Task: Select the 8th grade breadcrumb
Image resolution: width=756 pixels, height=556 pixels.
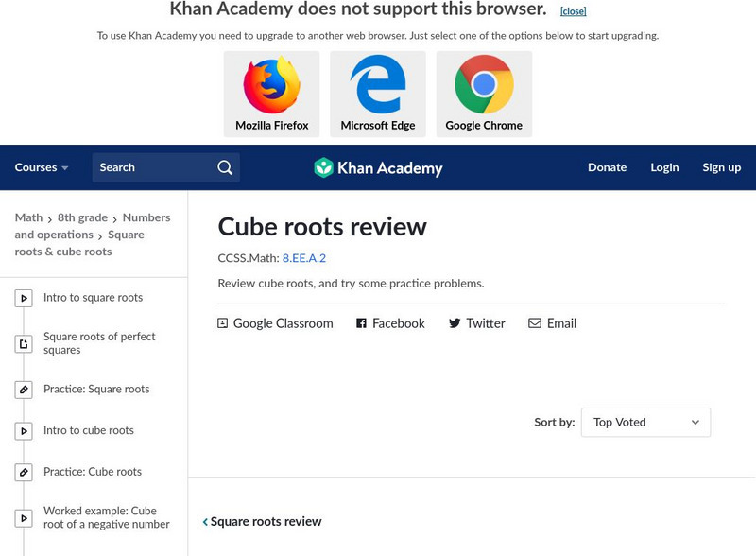Action: coord(82,217)
